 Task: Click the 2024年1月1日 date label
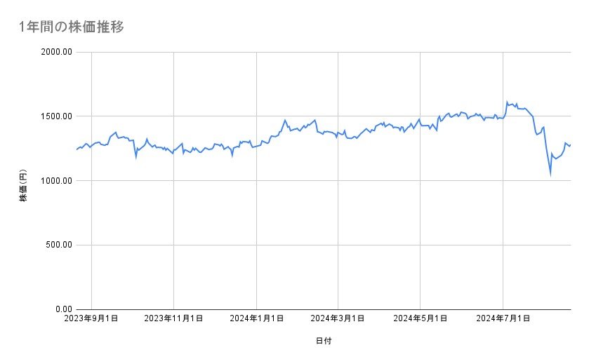pyautogui.click(x=256, y=319)
